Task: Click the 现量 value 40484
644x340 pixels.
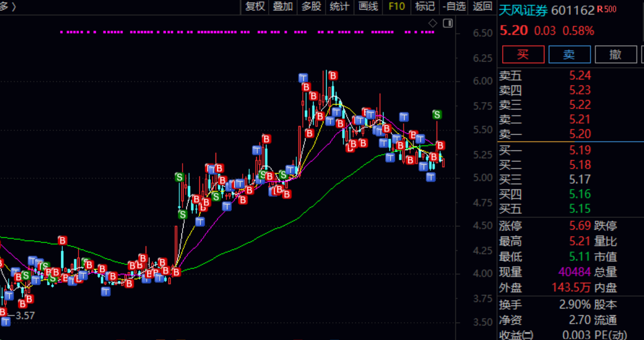Action: 575,272
